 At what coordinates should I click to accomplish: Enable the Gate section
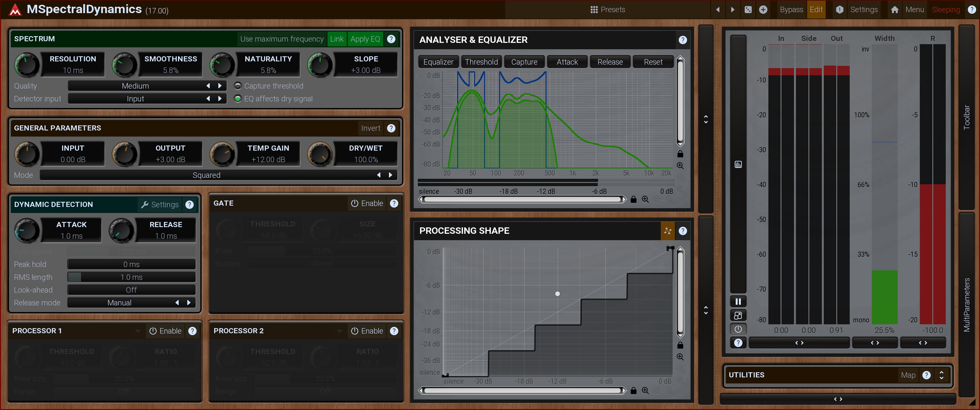click(367, 203)
